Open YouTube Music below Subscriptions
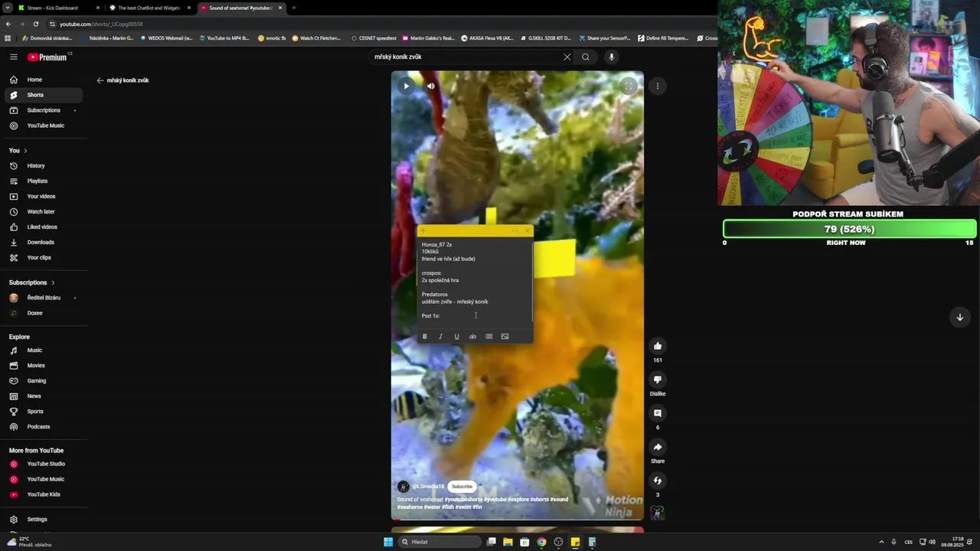 coord(44,126)
